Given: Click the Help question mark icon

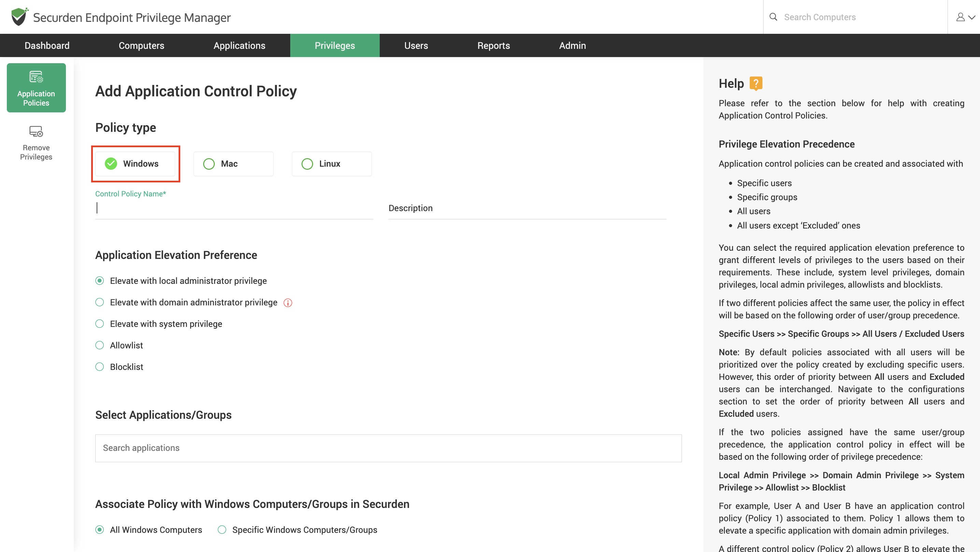Looking at the screenshot, I should tap(756, 83).
